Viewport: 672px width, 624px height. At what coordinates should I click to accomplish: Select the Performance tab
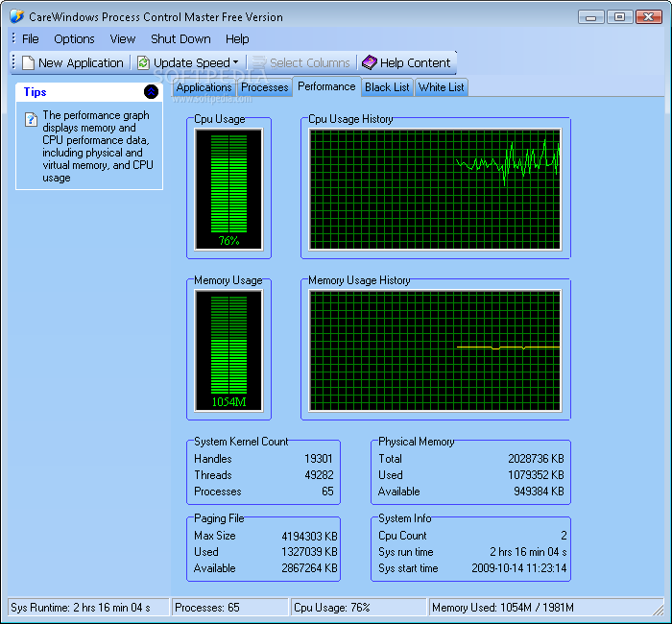pyautogui.click(x=326, y=86)
